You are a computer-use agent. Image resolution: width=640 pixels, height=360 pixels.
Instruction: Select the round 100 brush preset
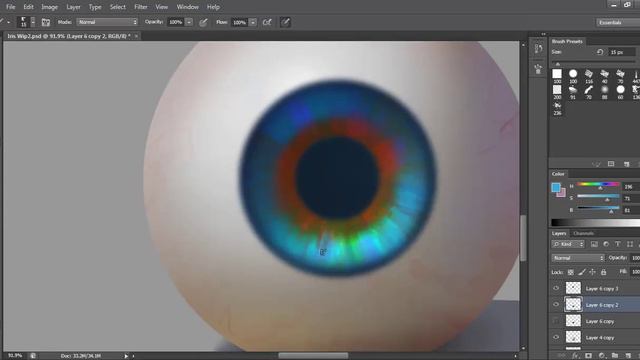click(573, 76)
